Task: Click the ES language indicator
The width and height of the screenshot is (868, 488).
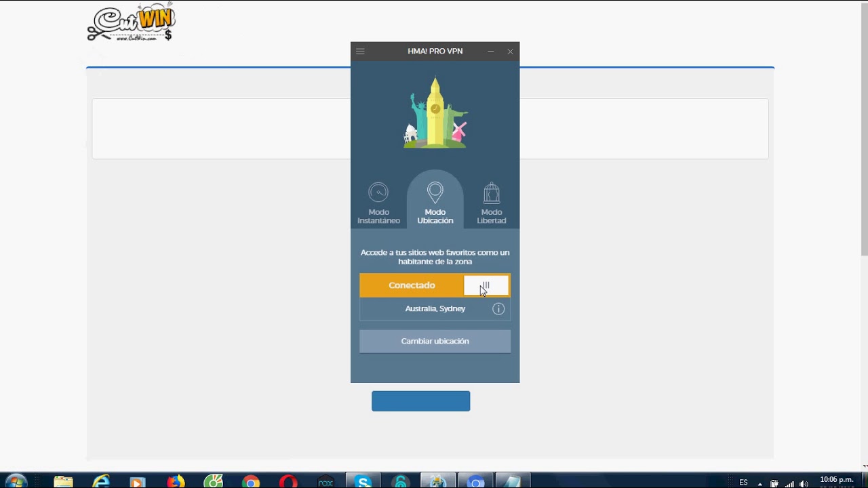Action: pyautogui.click(x=744, y=483)
